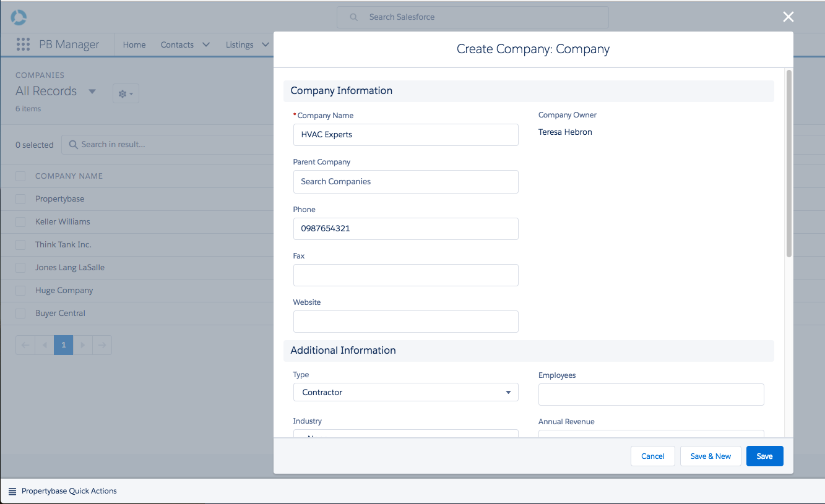Click the Save & New button
825x504 pixels.
point(711,456)
